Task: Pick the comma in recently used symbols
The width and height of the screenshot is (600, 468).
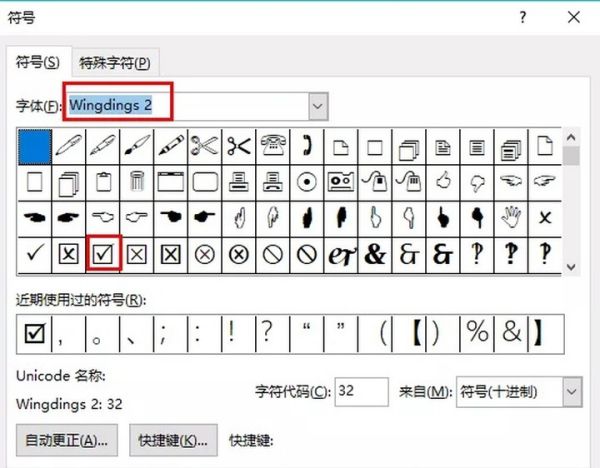Action: [69, 334]
